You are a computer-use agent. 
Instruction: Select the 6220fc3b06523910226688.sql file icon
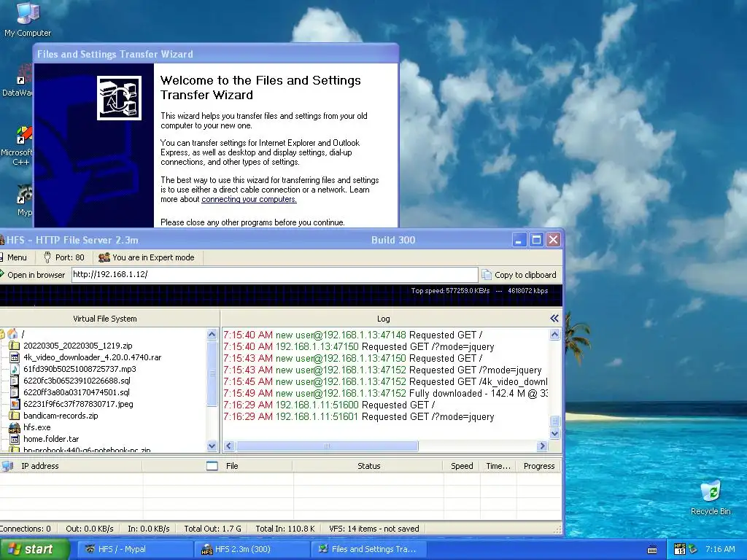click(x=15, y=381)
